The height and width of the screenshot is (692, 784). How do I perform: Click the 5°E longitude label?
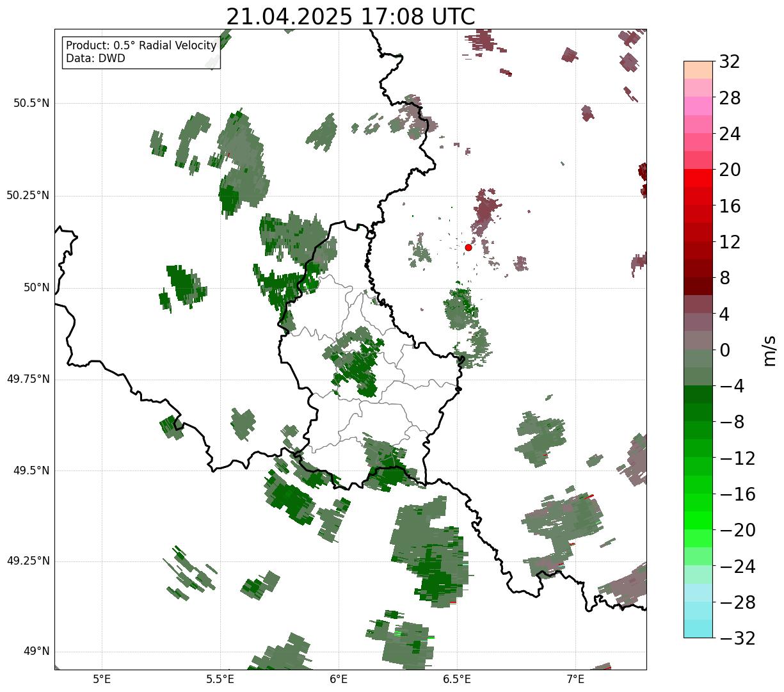(102, 679)
